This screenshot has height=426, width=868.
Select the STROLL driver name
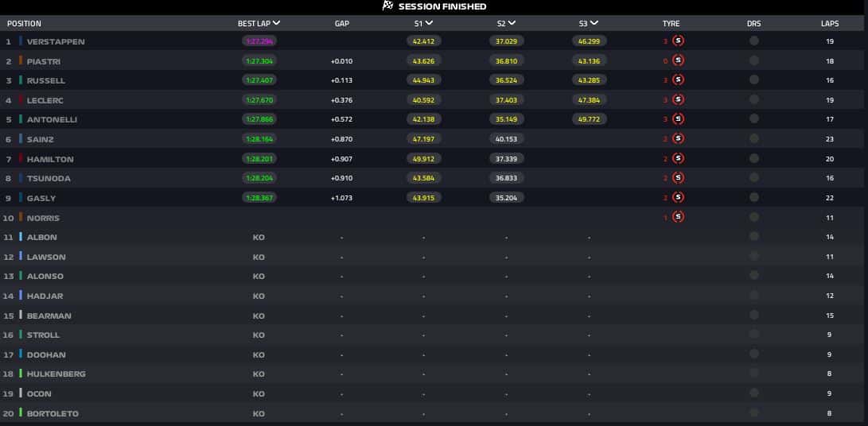tap(43, 335)
